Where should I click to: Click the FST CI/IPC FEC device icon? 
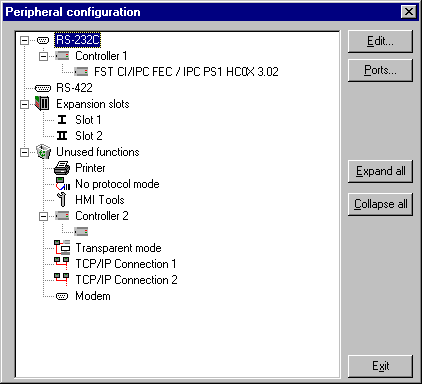tap(81, 71)
